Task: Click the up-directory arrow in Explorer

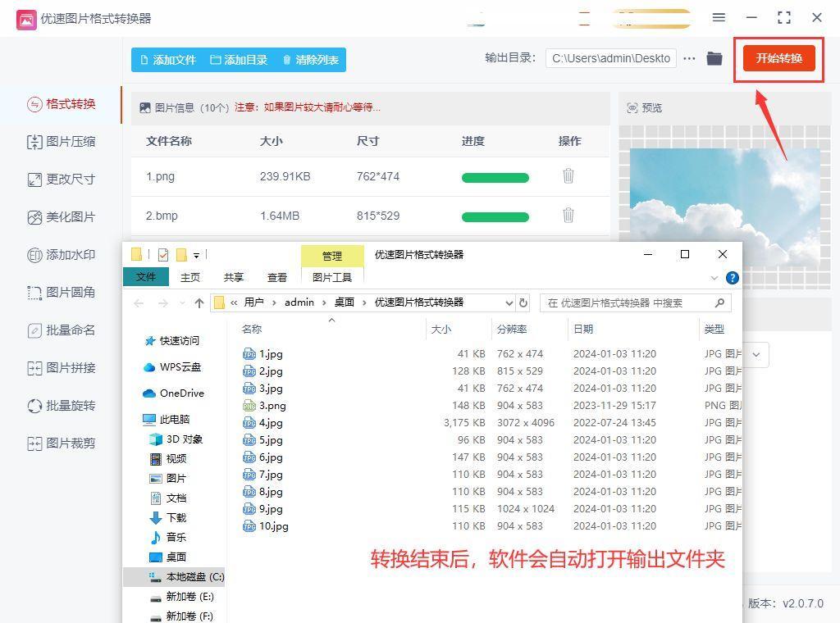Action: 199,303
